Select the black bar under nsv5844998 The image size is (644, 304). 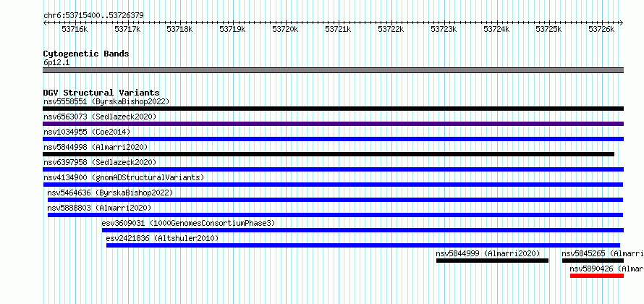tap(329, 154)
